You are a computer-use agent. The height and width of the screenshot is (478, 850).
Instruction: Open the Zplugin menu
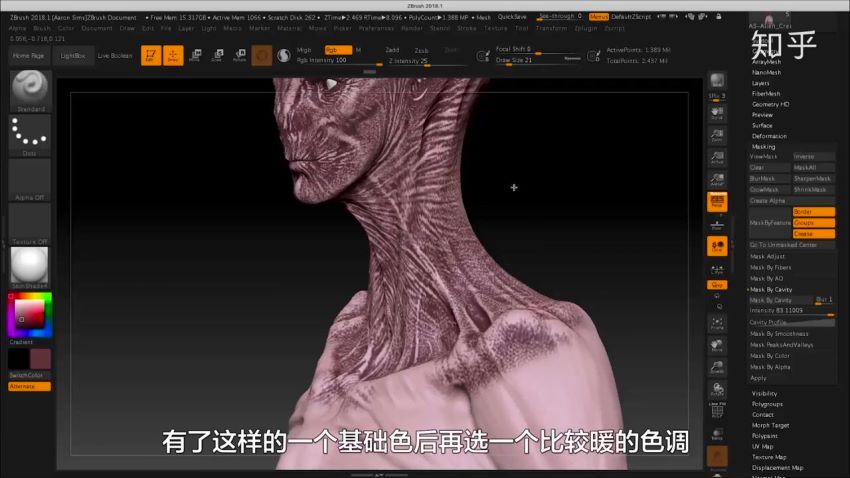click(x=585, y=28)
